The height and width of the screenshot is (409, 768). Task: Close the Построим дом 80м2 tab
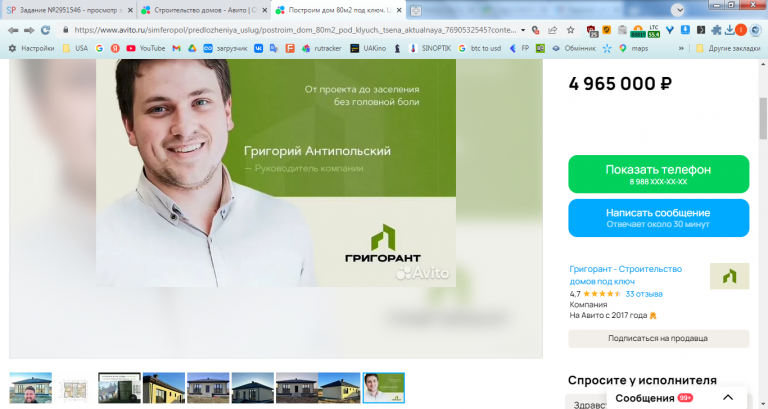click(399, 10)
